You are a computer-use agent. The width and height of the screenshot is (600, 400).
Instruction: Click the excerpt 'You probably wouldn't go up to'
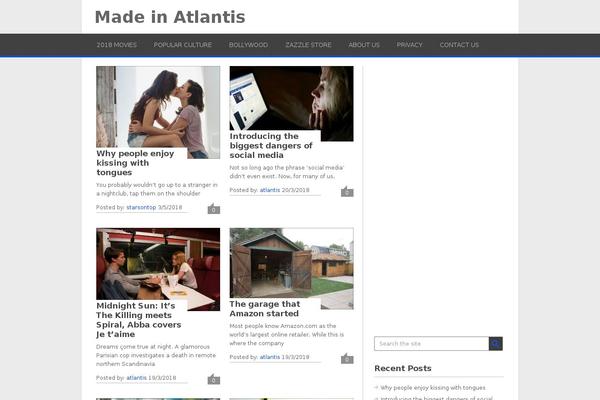[157, 189]
